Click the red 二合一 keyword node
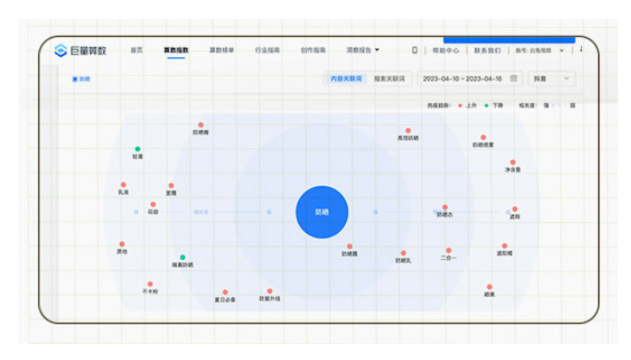 coord(449,250)
